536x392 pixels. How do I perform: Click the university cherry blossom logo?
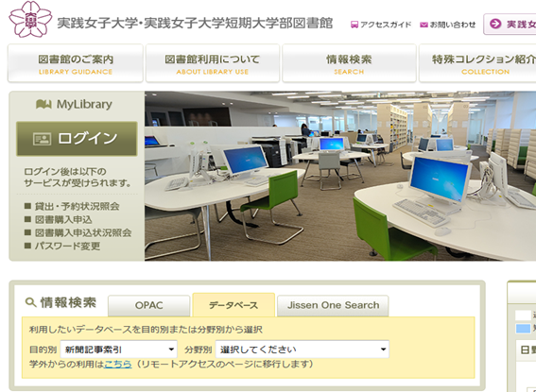tap(30, 19)
